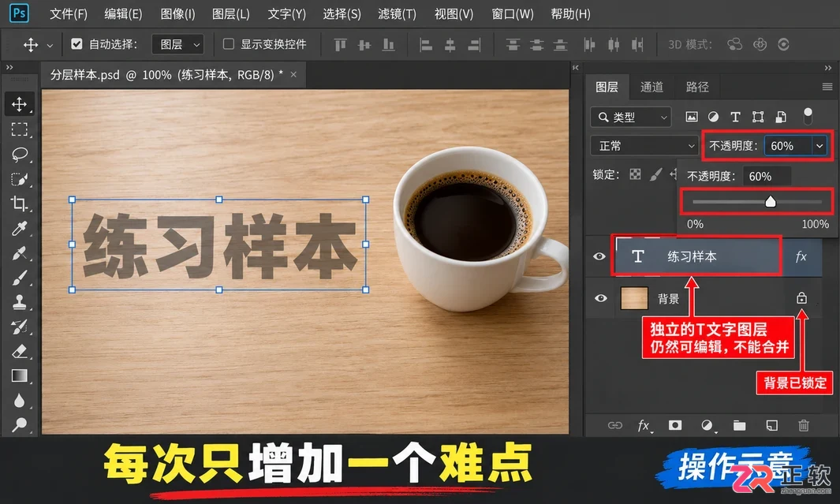Toggle the layer filter on/off switch

(x=808, y=116)
